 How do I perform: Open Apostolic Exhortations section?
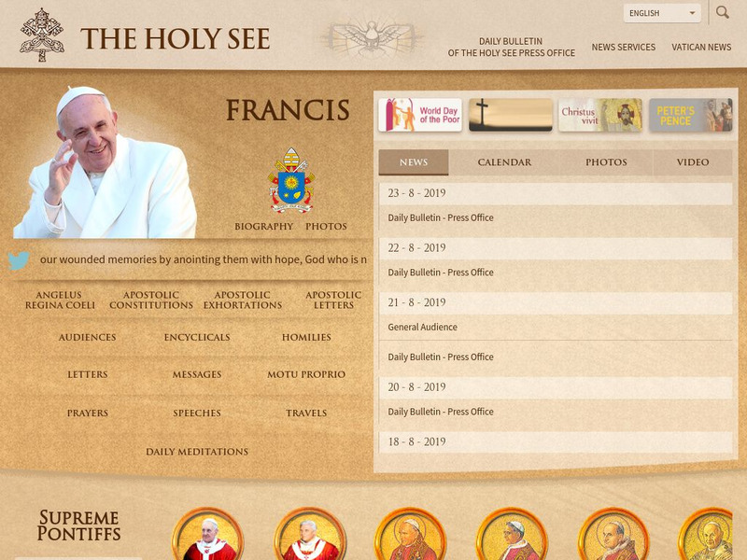click(243, 300)
